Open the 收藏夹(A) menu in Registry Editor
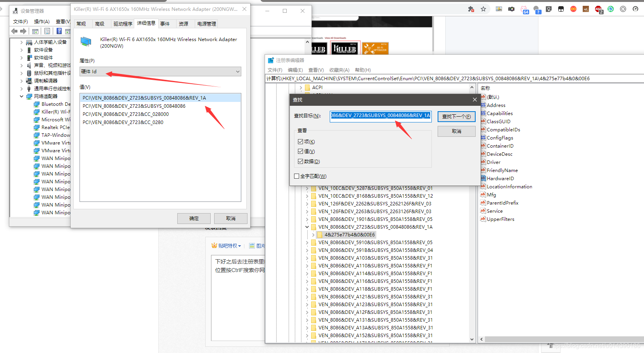This screenshot has height=353, width=644. pos(339,70)
